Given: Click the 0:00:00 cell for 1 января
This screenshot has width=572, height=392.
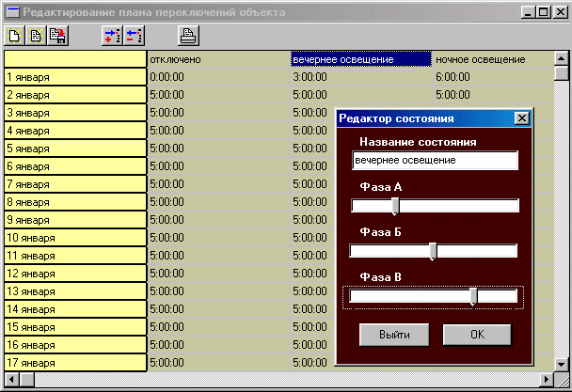Looking at the screenshot, I should (x=218, y=77).
